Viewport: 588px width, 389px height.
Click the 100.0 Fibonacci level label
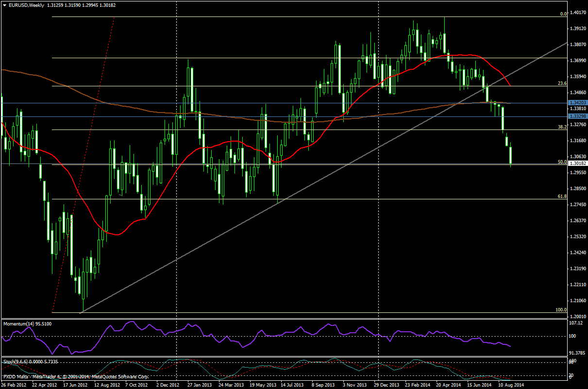[561, 309]
